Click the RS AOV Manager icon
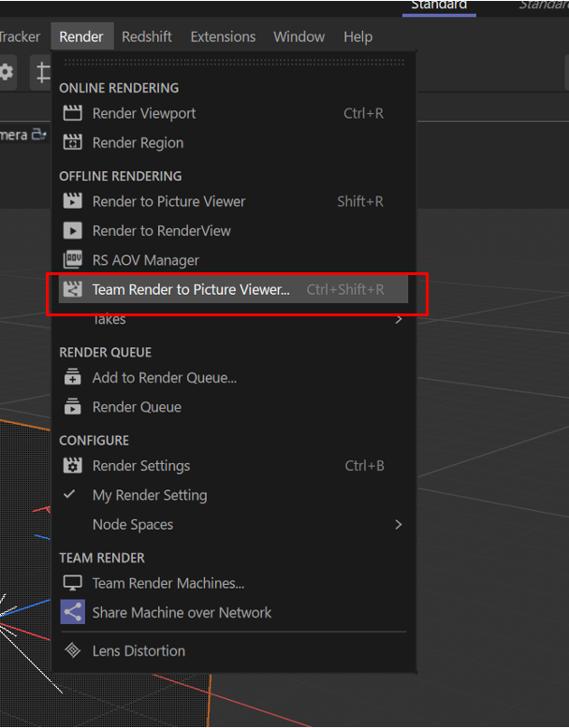 [x=72, y=259]
